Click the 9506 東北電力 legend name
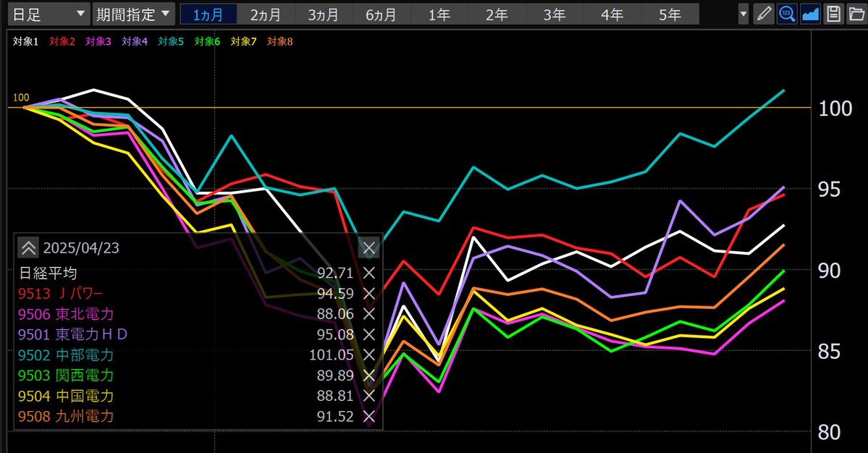 click(66, 313)
